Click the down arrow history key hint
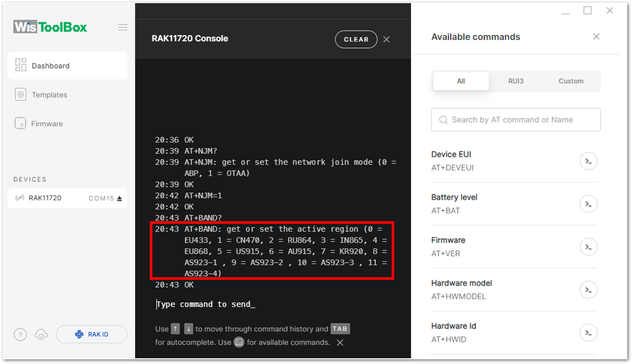 (189, 329)
